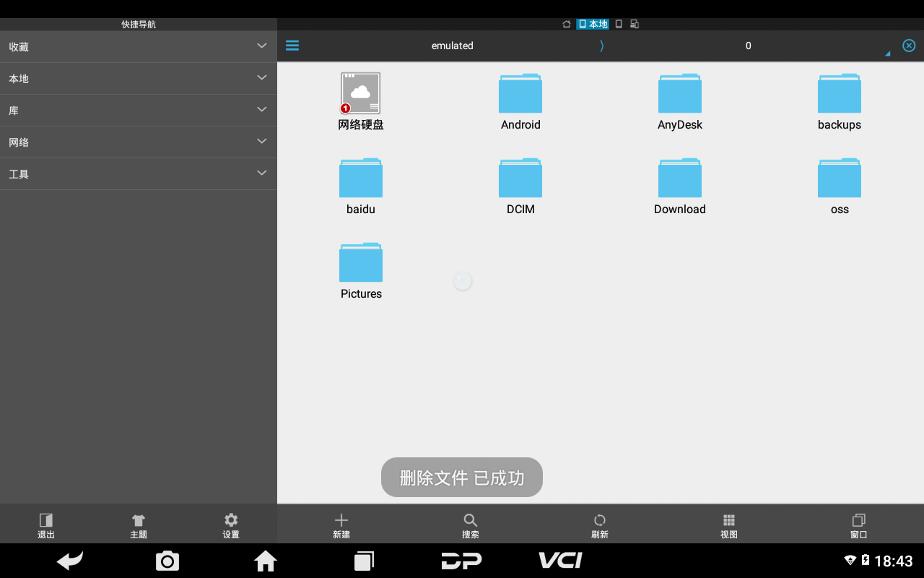Image resolution: width=924 pixels, height=578 pixels.
Task: Tap the 新建 (New) plus icon
Action: click(341, 520)
